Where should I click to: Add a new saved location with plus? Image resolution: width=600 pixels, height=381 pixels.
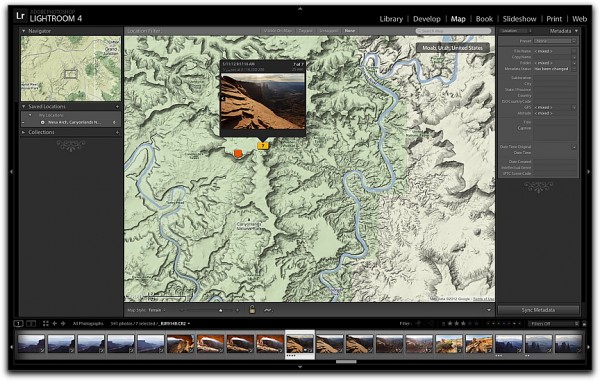tap(117, 107)
